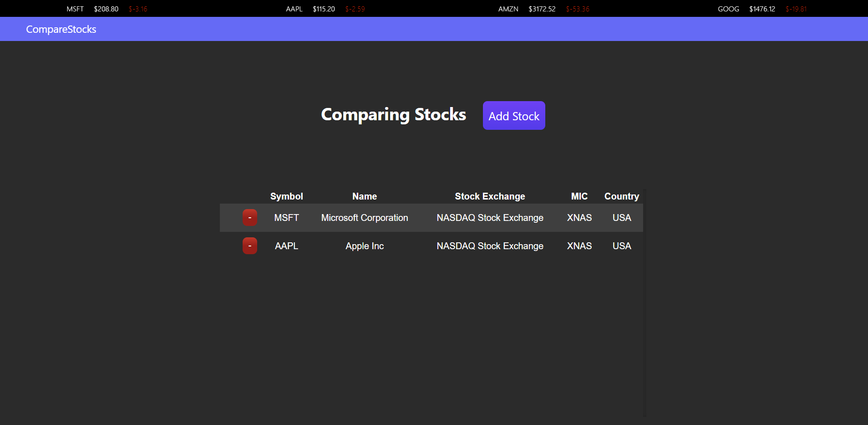
Task: Select AMZN ticker in top bar
Action: point(508,9)
